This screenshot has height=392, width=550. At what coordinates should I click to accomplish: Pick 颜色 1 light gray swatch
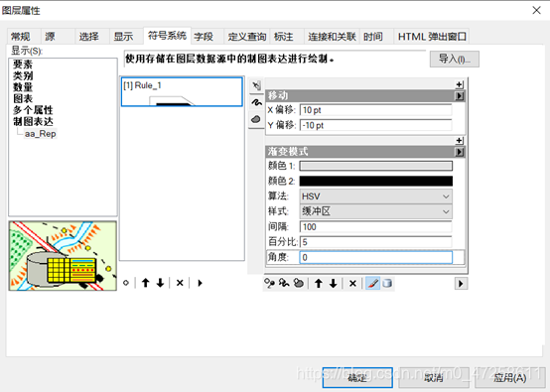click(x=376, y=166)
